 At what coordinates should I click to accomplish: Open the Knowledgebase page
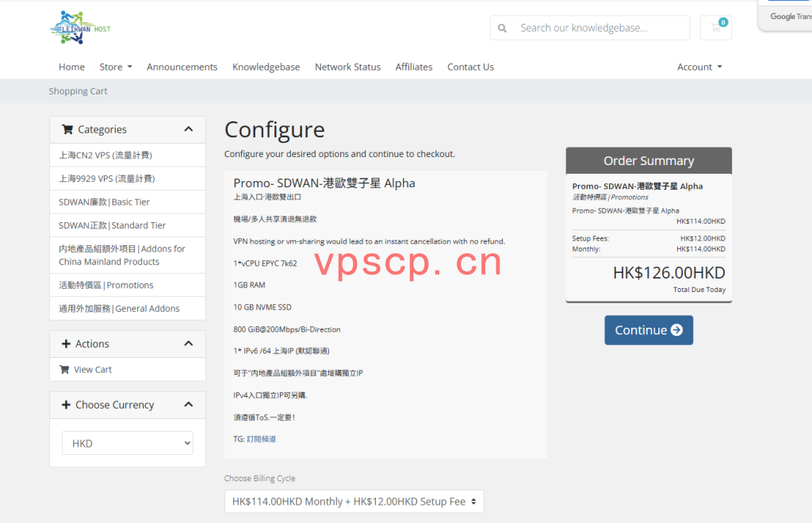266,67
